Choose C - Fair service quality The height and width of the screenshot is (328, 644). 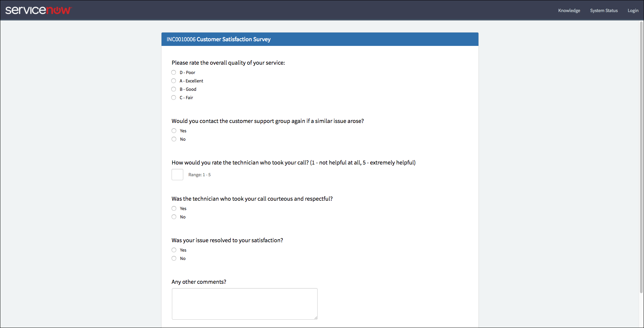tap(174, 97)
